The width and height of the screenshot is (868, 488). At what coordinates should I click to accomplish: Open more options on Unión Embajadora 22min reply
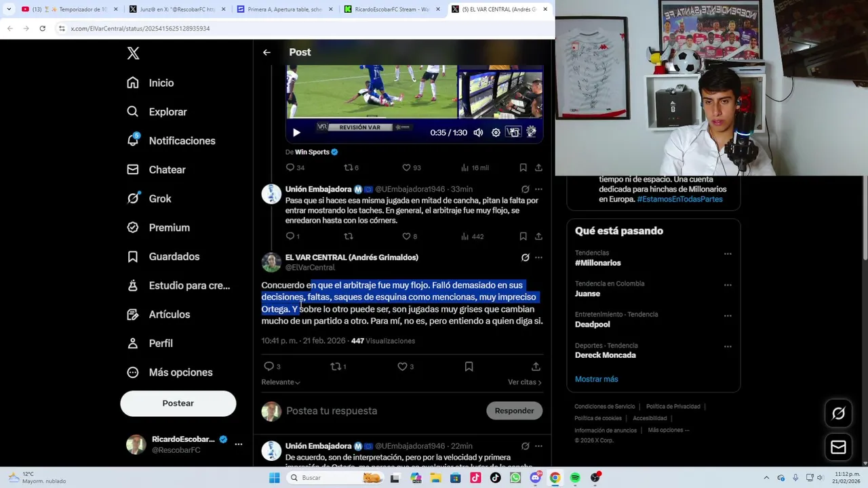(x=538, y=446)
